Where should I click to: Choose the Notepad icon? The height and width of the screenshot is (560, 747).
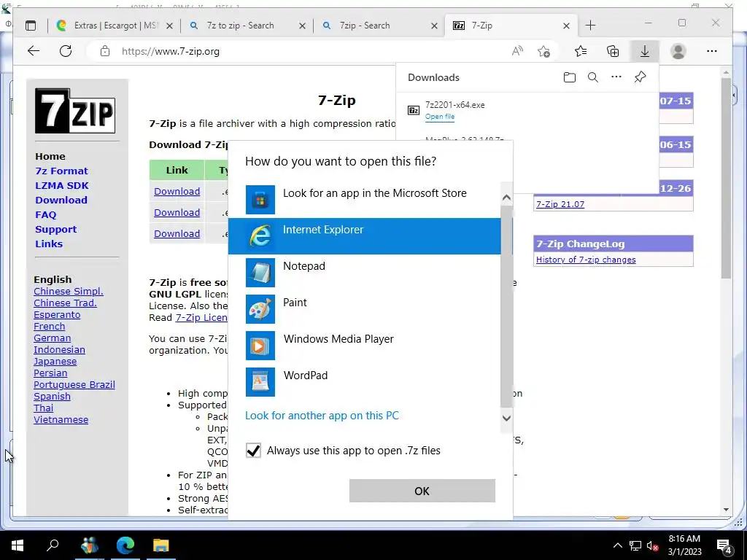click(260, 273)
